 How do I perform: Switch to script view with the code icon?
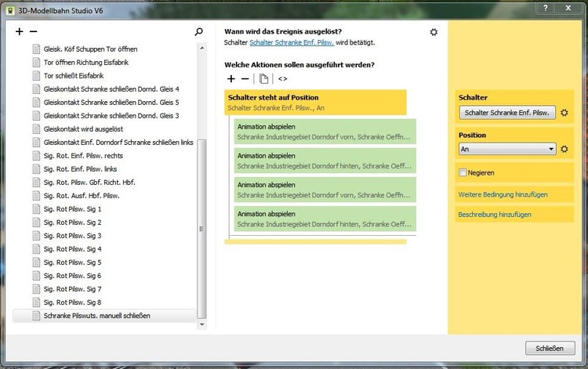(282, 78)
